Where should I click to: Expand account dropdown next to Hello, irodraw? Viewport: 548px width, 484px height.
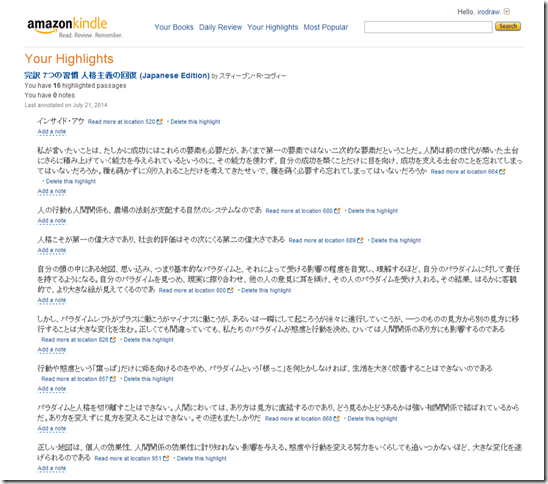click(x=507, y=12)
